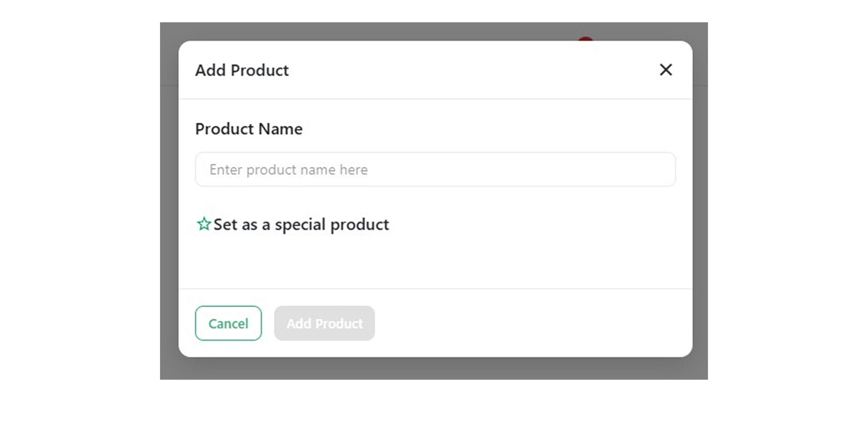Click the greyed-out Add Product button
Screen dimensions: 868x435
pos(324,323)
